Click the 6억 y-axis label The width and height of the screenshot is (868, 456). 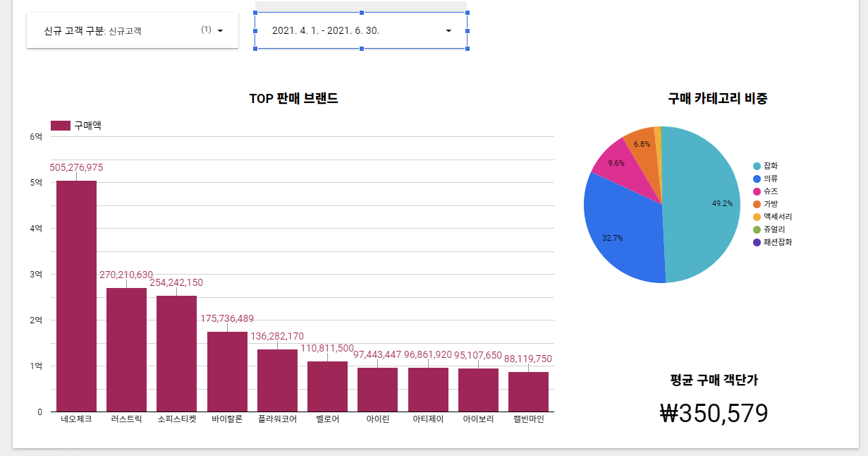click(x=37, y=136)
